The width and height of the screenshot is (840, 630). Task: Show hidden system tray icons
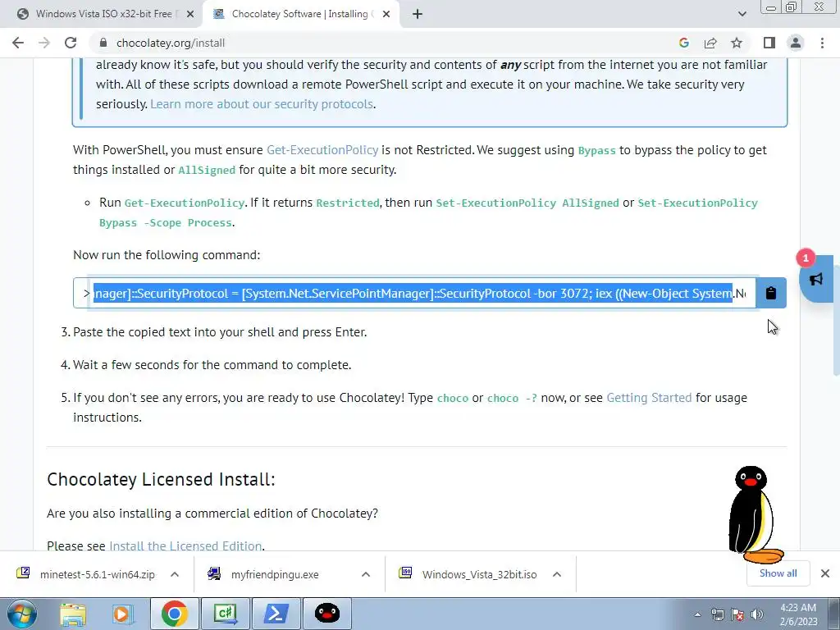(x=697, y=614)
